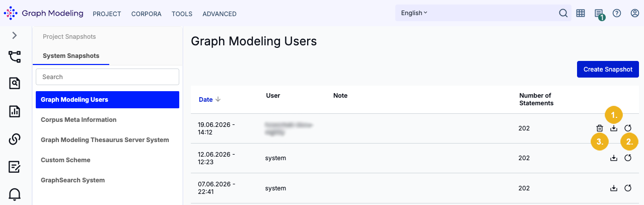This screenshot has width=644, height=205.
Task: Open the PROJECT menu
Action: [107, 14]
